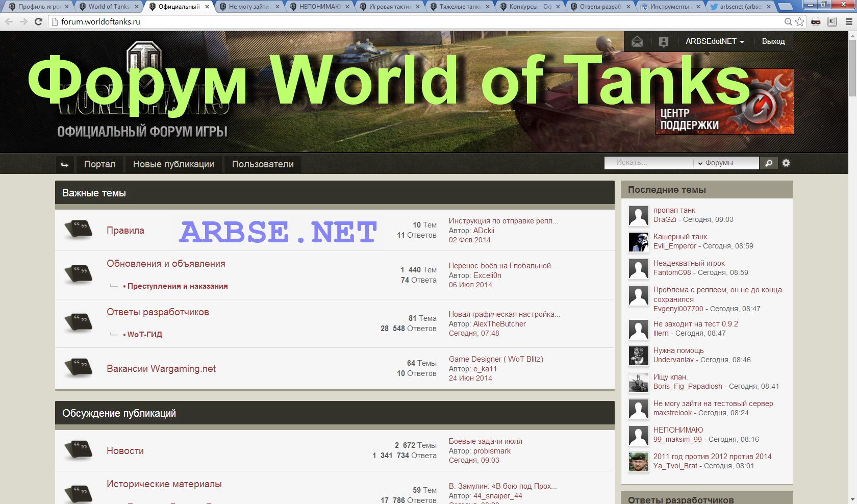Screen dimensions: 857x504
Task: Open Исторические материалы forum link
Action: tap(164, 484)
